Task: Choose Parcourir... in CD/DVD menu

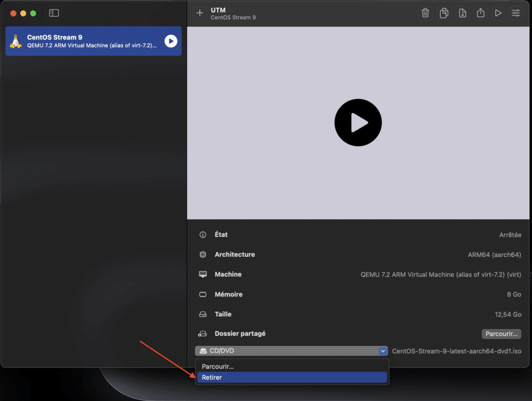Action: coord(292,366)
